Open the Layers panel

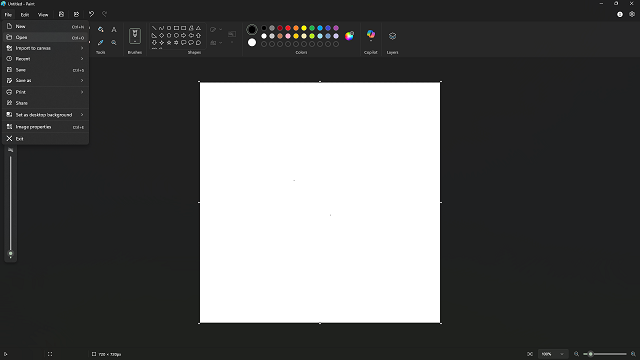point(392,36)
